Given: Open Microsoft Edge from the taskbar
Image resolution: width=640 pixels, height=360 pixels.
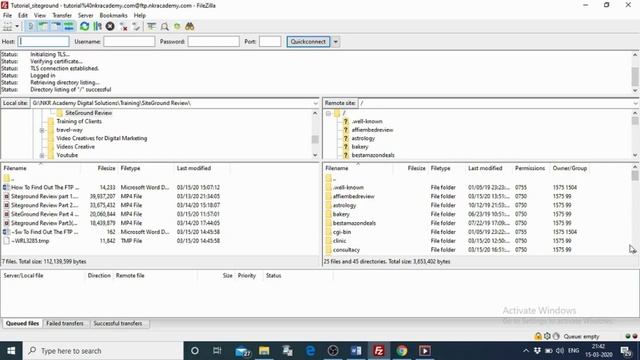Looking at the screenshot, I should (x=310, y=351).
